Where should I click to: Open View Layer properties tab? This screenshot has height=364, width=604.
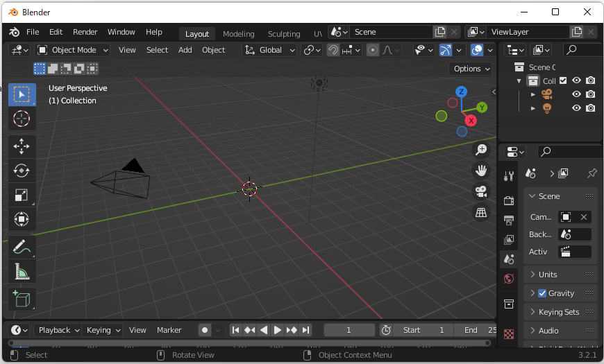(509, 240)
